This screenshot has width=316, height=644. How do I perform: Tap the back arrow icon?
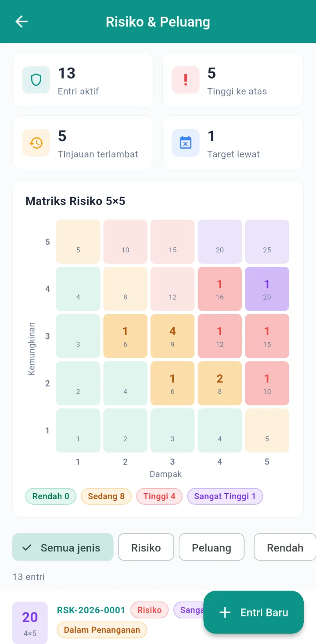tap(22, 21)
